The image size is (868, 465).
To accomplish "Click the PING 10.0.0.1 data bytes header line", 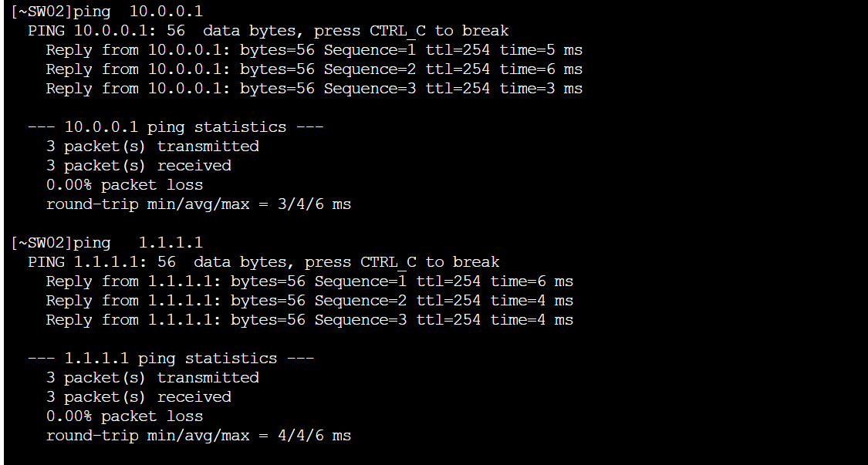I will [269, 31].
